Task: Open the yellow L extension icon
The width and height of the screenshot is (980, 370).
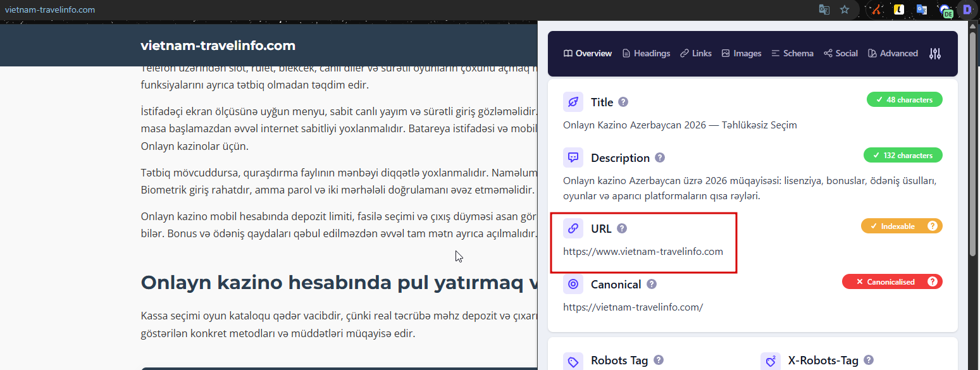Action: pos(899,9)
